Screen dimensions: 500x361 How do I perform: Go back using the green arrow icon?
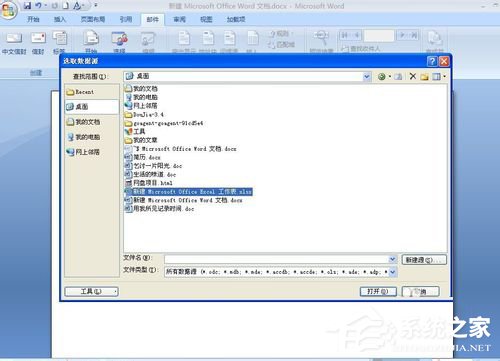381,77
